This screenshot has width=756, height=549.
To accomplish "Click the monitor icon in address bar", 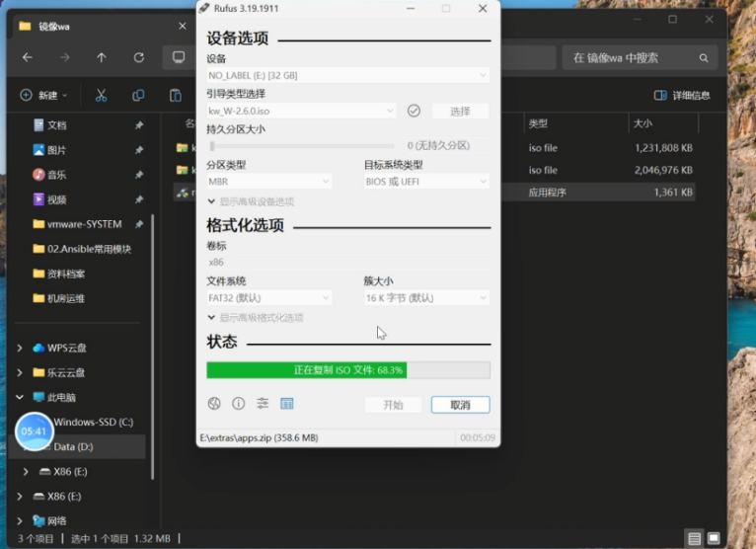I will coord(179,57).
